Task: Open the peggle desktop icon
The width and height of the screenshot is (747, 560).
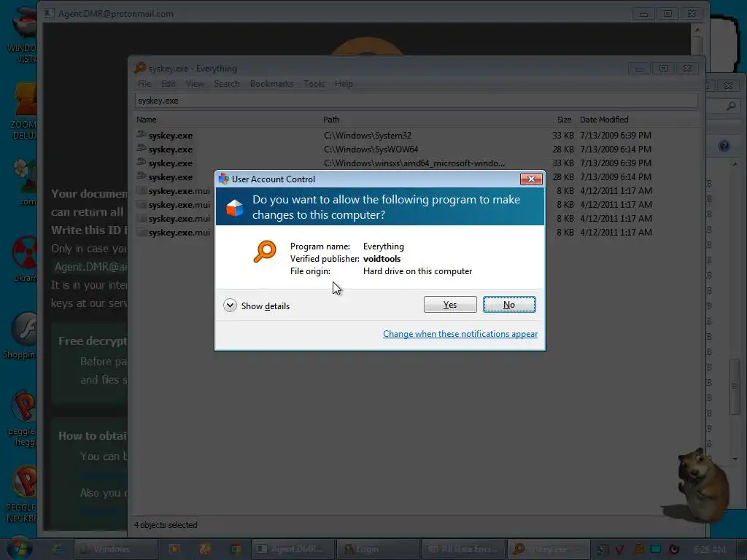Action: (23, 418)
